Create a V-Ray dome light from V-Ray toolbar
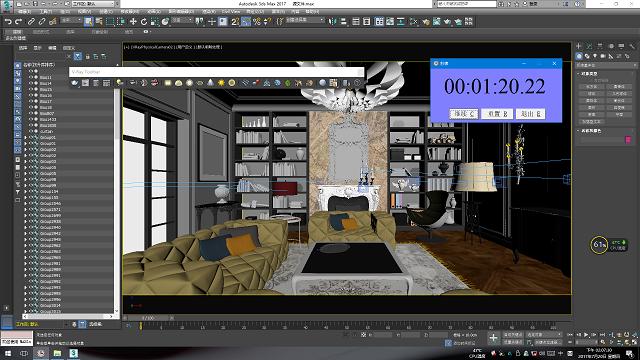The width and height of the screenshot is (640, 360). coord(178,83)
